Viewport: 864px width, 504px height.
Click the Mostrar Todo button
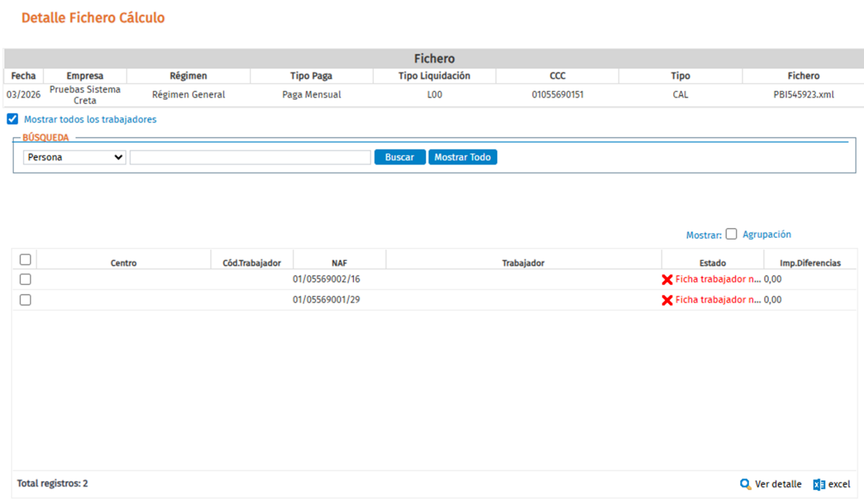(x=462, y=157)
